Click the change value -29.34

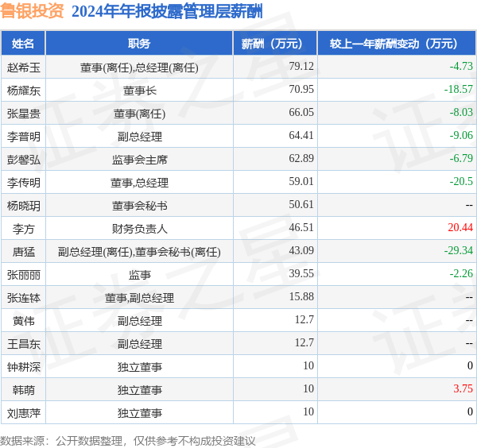[459, 250]
